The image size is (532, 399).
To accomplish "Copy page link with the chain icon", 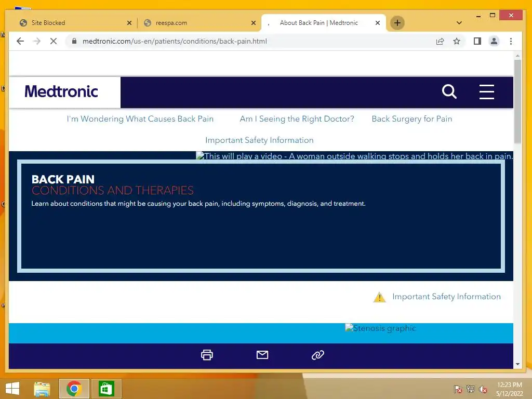I will pyautogui.click(x=318, y=355).
